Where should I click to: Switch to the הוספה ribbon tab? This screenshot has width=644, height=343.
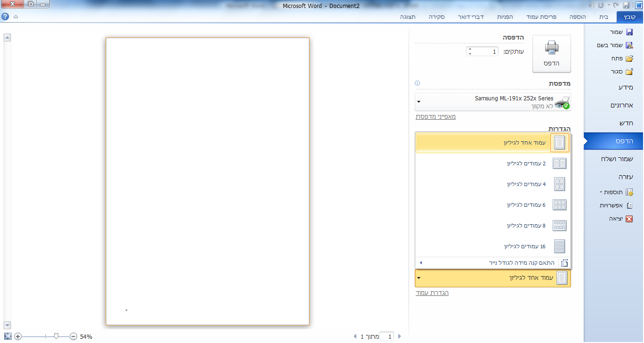pyautogui.click(x=577, y=17)
